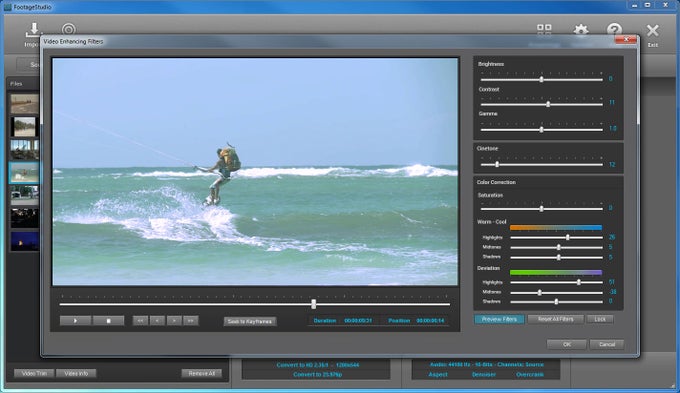Image resolution: width=680 pixels, height=393 pixels.
Task: Select the fifth parked vehicles thumbnail
Action: [x=24, y=195]
